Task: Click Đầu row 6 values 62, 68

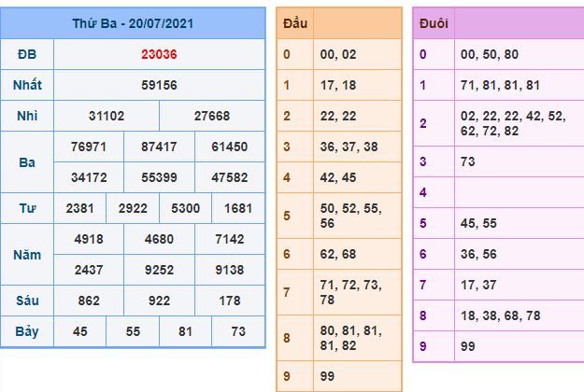Action: pos(338,255)
